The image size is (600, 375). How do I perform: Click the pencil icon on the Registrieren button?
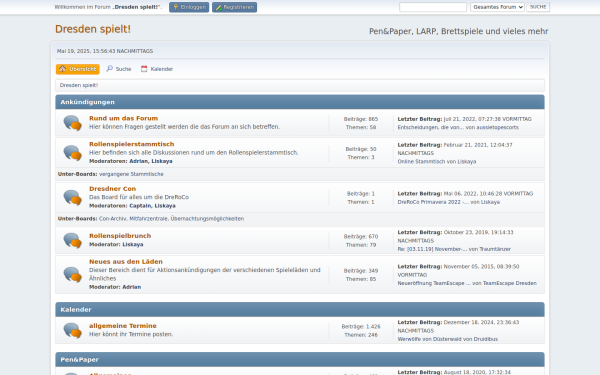218,7
